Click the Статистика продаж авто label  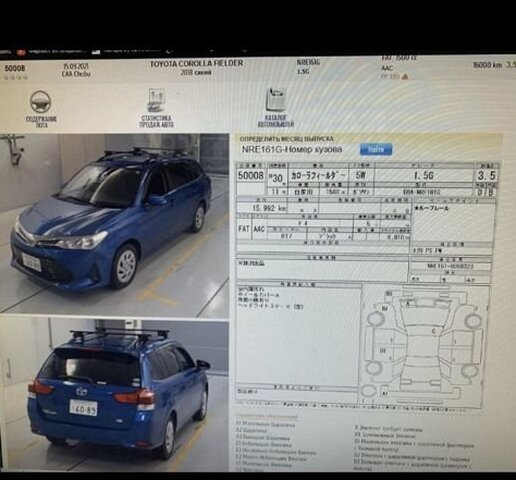(x=156, y=121)
